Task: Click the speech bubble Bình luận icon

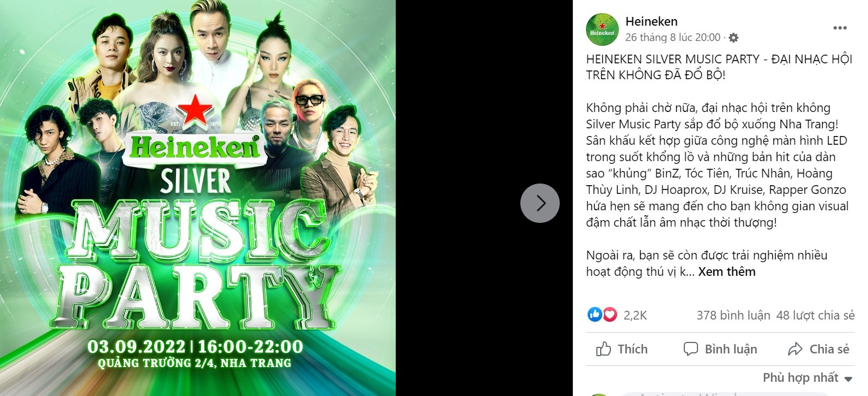Action: 691,349
